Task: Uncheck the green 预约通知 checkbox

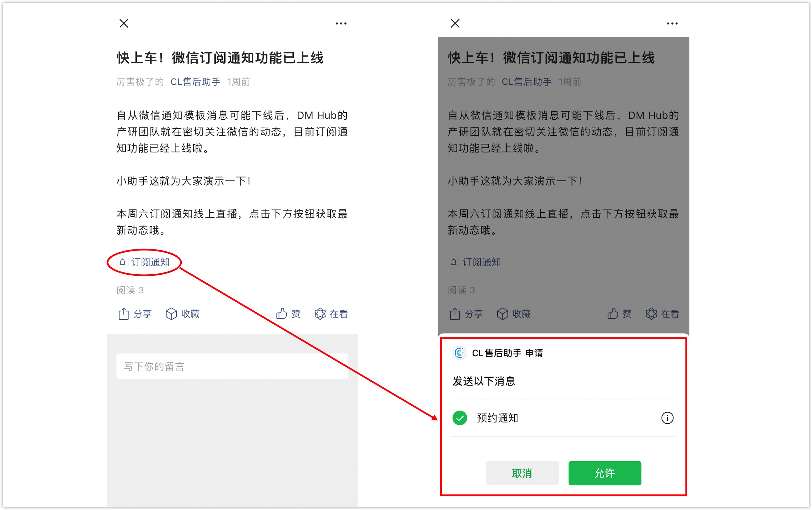Action: [459, 418]
